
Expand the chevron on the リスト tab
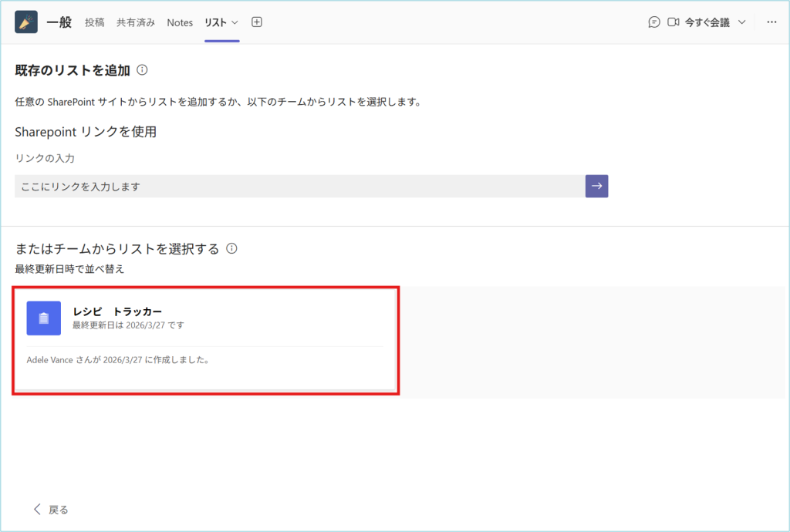point(235,22)
